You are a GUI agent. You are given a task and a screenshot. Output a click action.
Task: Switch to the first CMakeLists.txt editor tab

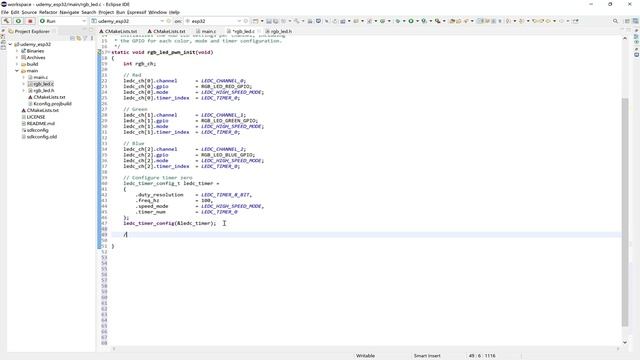coord(118,31)
